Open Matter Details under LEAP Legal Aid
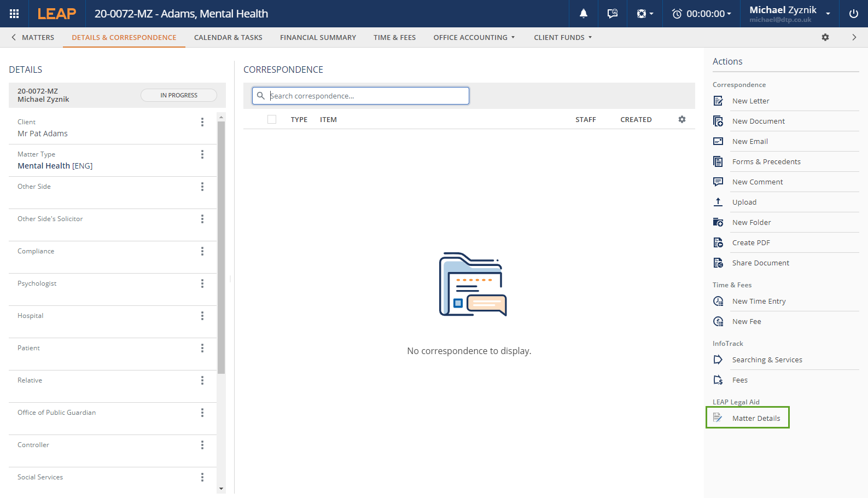The image size is (868, 498). (748, 418)
